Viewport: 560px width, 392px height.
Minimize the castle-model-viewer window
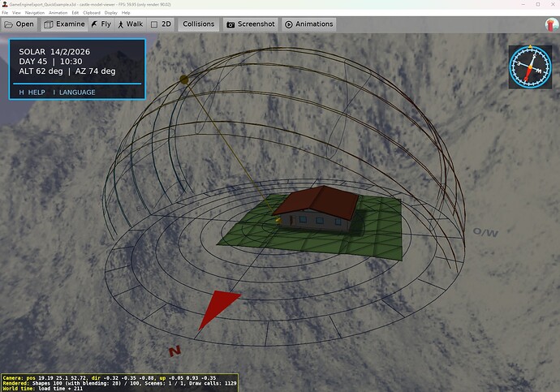[523, 4]
